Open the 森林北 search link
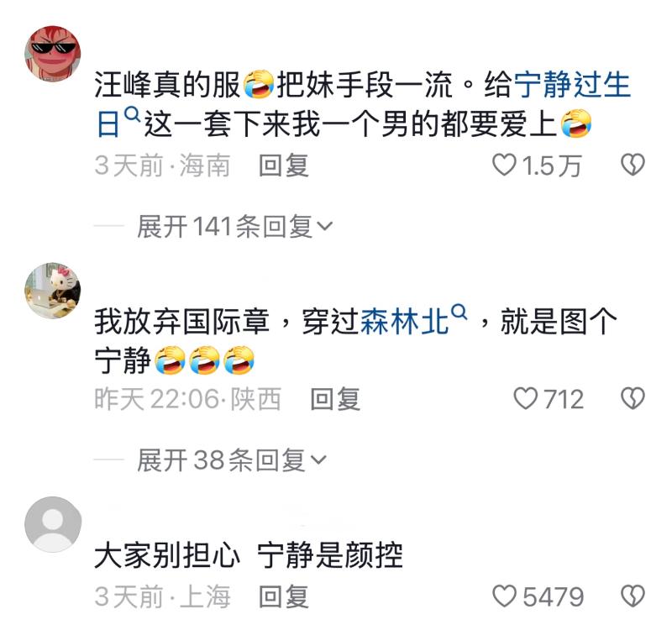 click(x=404, y=322)
